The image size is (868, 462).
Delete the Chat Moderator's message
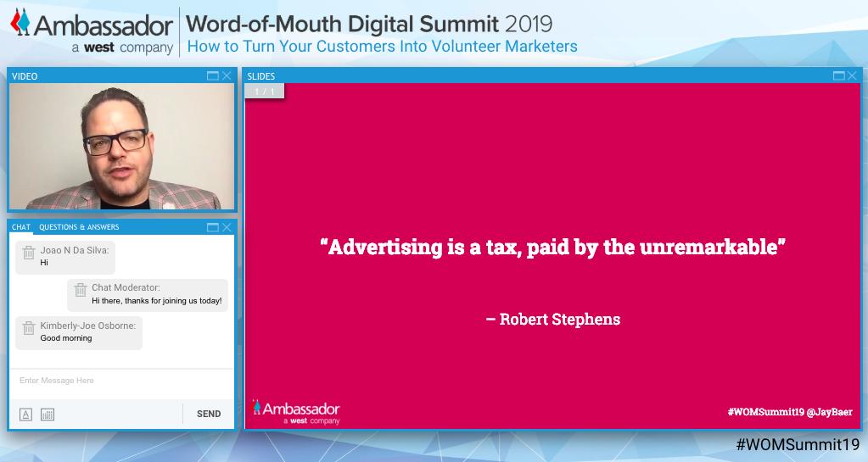click(81, 289)
